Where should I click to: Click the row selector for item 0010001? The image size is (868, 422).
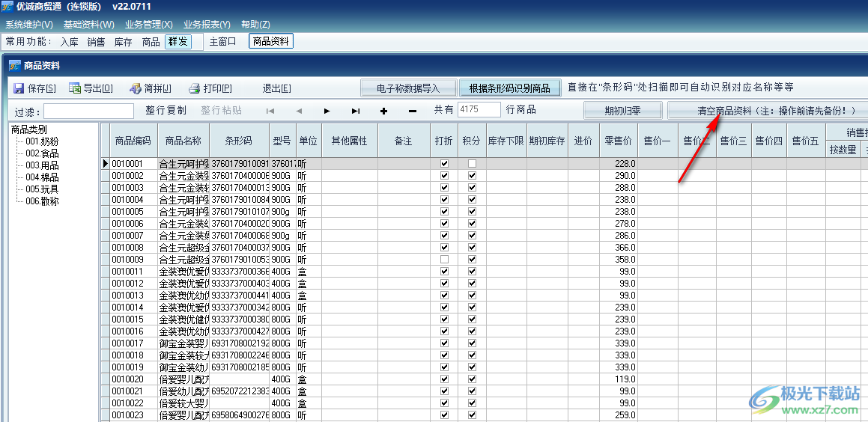coord(105,164)
